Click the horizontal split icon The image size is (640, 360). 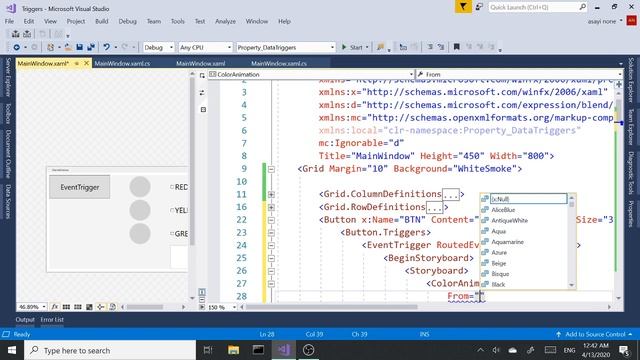point(202,300)
